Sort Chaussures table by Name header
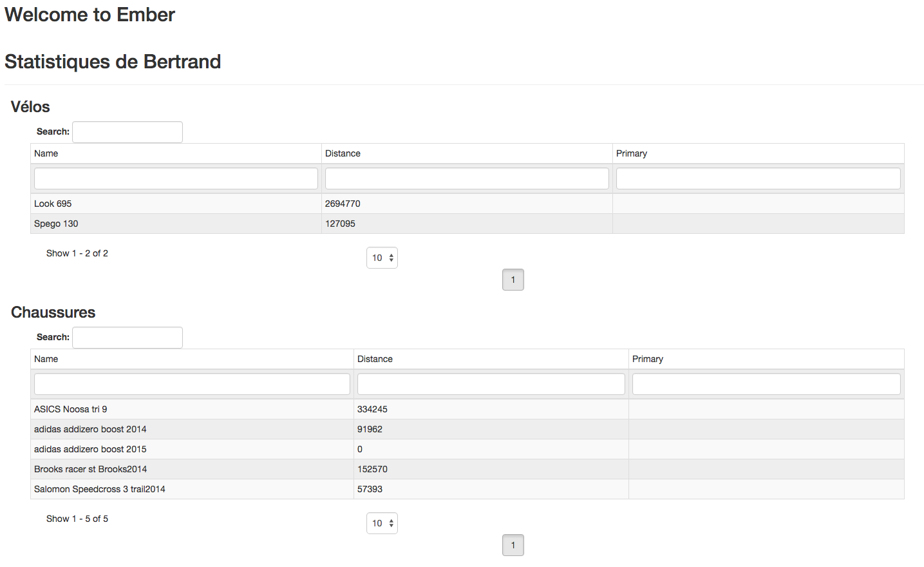Screen dimensions: 924x567 [x=46, y=359]
